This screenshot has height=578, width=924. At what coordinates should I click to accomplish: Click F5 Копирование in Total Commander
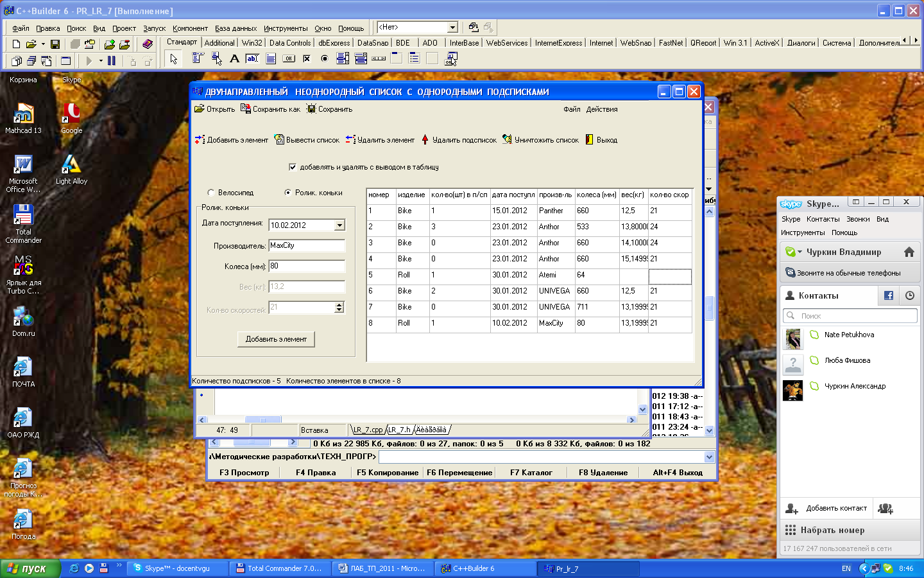[x=388, y=473]
